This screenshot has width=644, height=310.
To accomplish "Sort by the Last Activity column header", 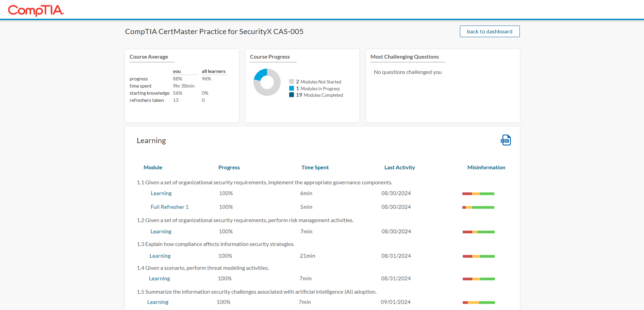I will click(400, 167).
